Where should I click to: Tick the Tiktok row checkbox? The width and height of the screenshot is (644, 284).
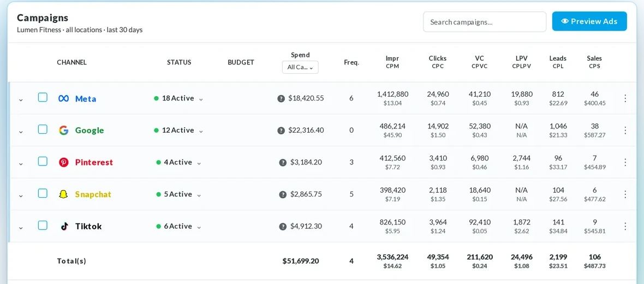pyautogui.click(x=43, y=225)
